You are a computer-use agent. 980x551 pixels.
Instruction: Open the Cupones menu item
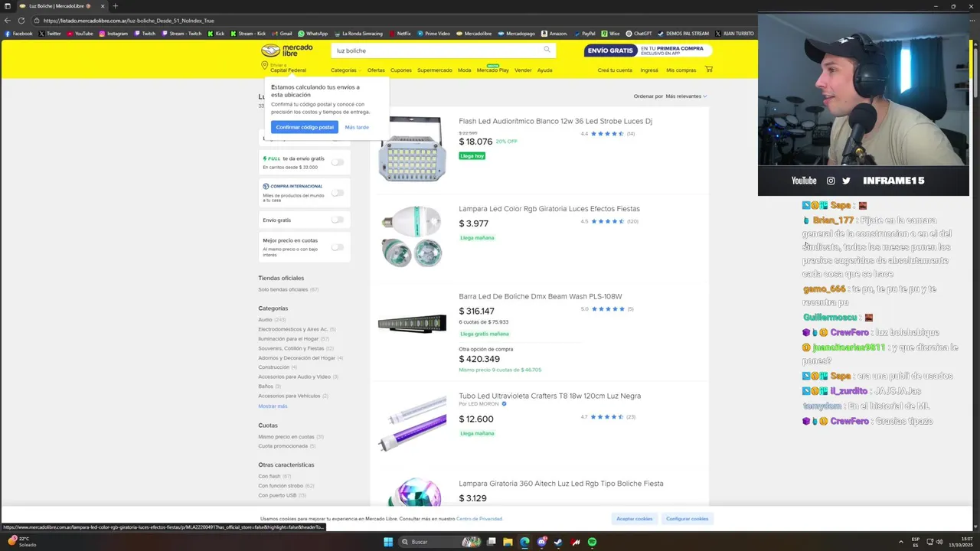pyautogui.click(x=400, y=70)
